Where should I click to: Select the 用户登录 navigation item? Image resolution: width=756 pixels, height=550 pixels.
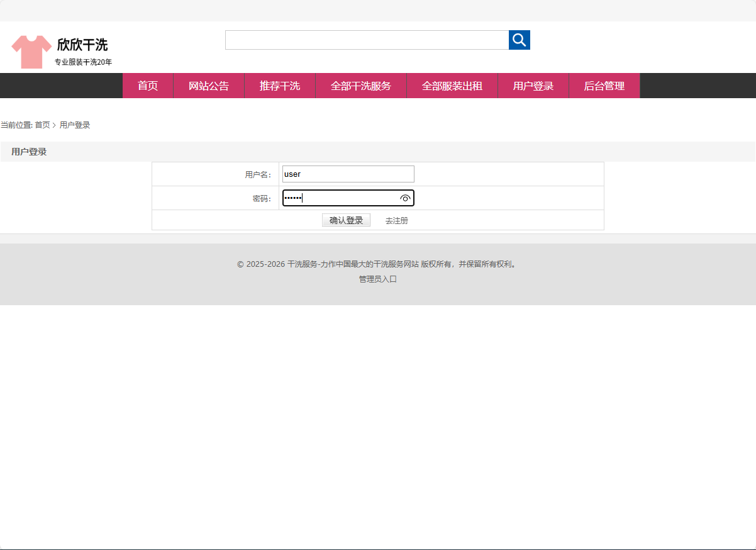click(533, 86)
